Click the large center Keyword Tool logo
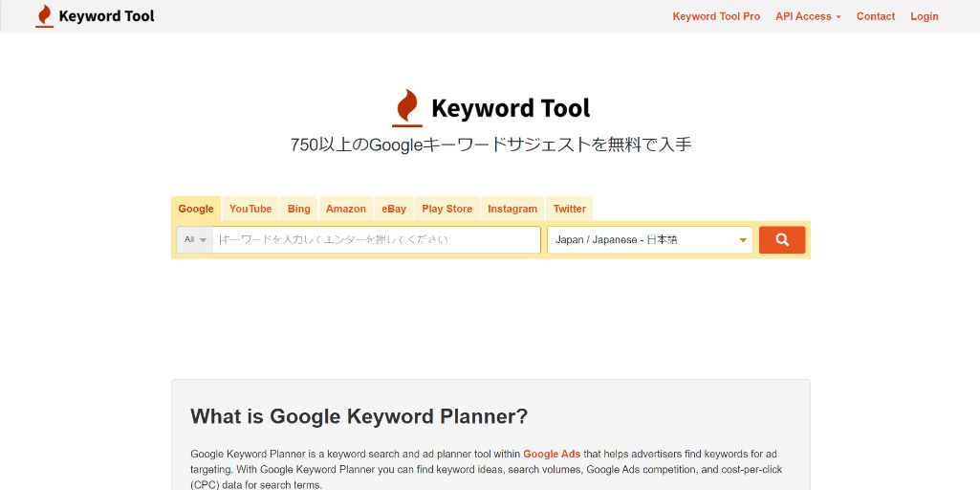 (491, 108)
